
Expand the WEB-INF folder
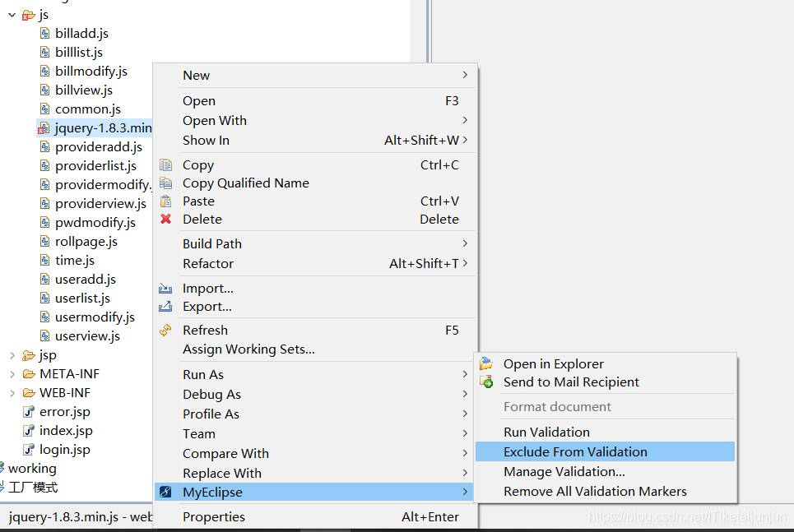(x=12, y=393)
